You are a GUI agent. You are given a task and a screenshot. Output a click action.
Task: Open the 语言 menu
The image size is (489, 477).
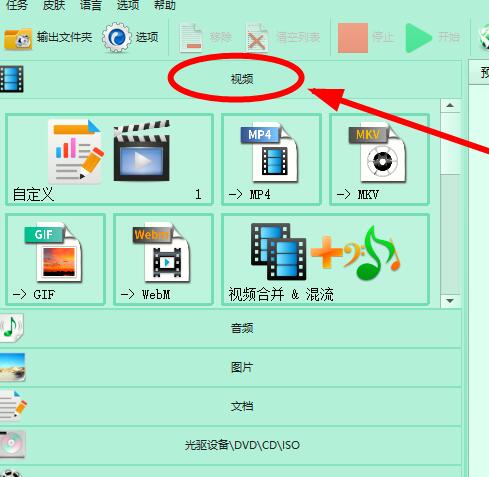click(x=90, y=5)
